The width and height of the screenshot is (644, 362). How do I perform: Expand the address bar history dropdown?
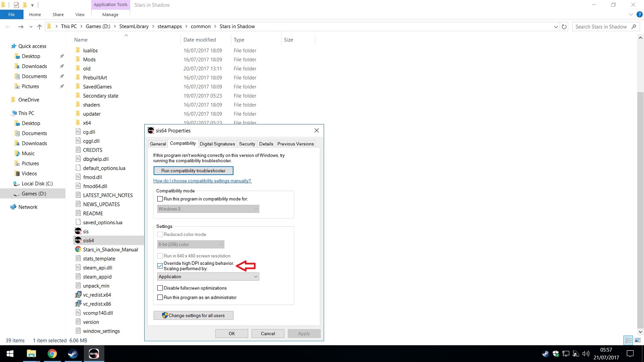(x=556, y=26)
